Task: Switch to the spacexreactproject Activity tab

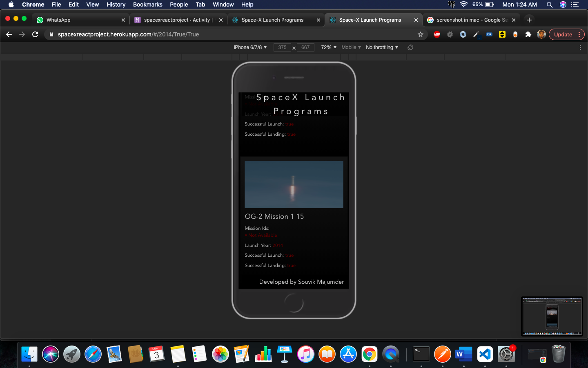Action: pos(178,20)
